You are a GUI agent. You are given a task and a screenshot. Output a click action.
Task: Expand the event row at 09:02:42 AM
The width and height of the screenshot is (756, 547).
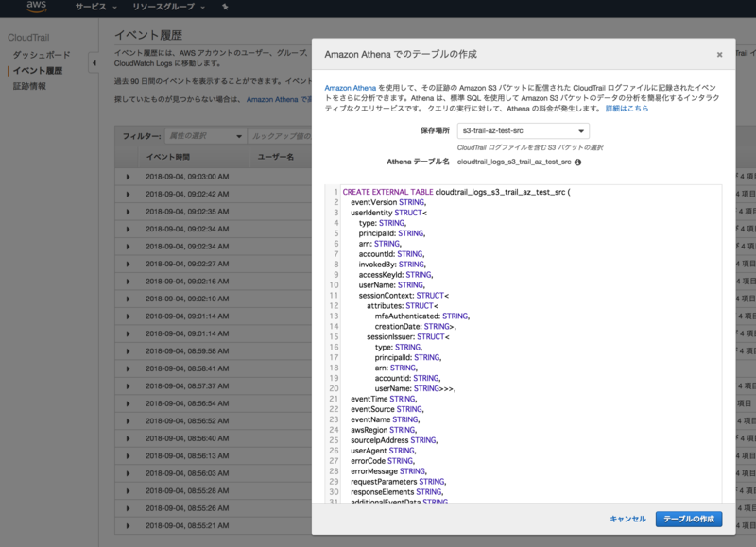[128, 195]
